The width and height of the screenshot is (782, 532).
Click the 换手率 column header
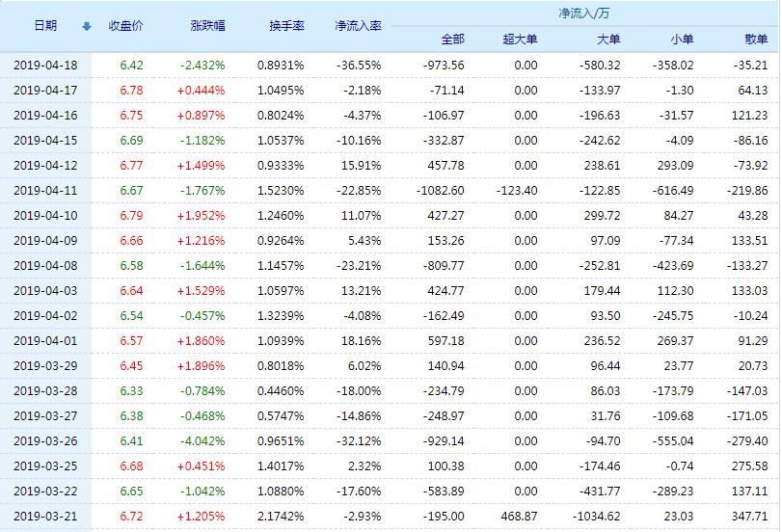(x=286, y=26)
